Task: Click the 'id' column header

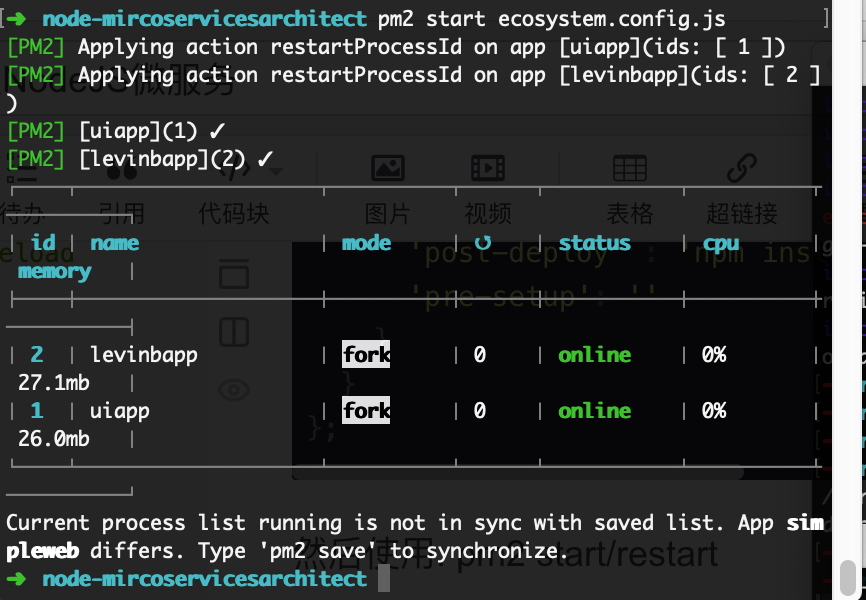Action: (43, 243)
